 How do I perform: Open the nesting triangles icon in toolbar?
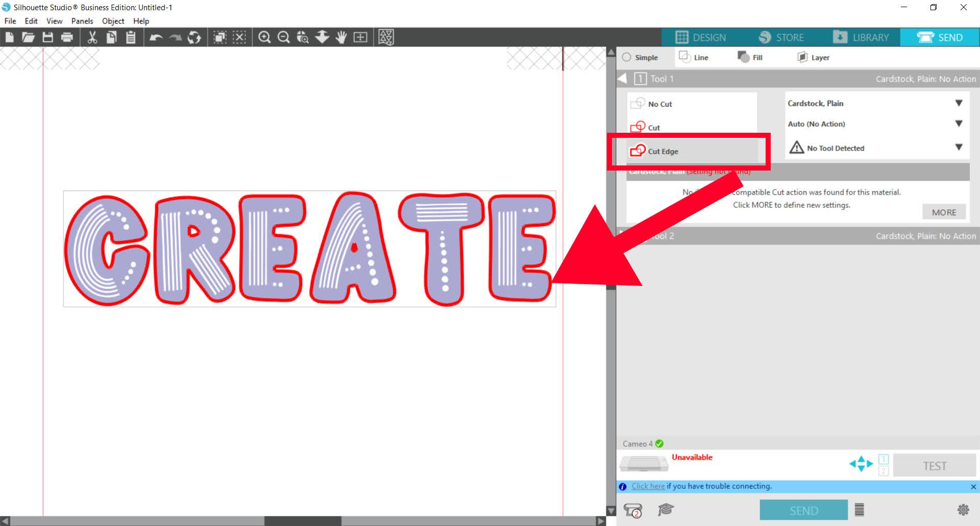(x=386, y=37)
